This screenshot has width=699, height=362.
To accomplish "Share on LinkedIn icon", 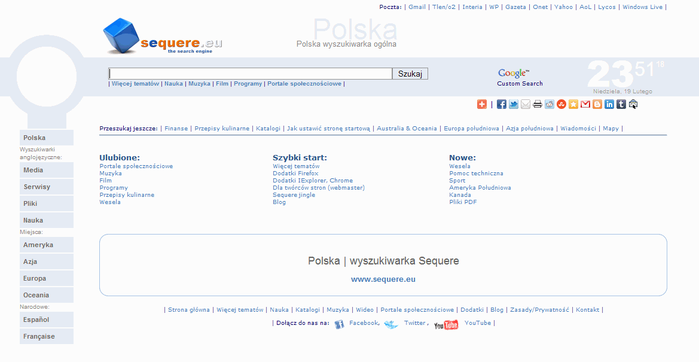I will tap(609, 104).
